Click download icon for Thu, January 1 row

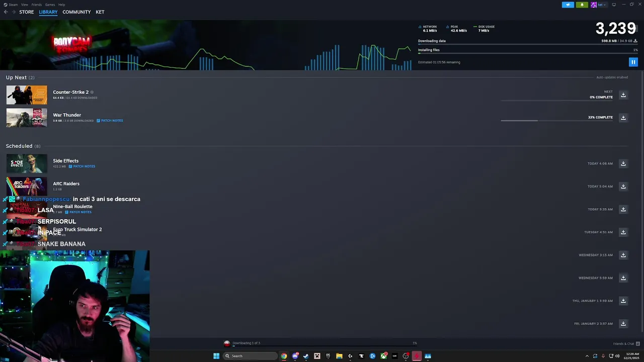coord(623,301)
